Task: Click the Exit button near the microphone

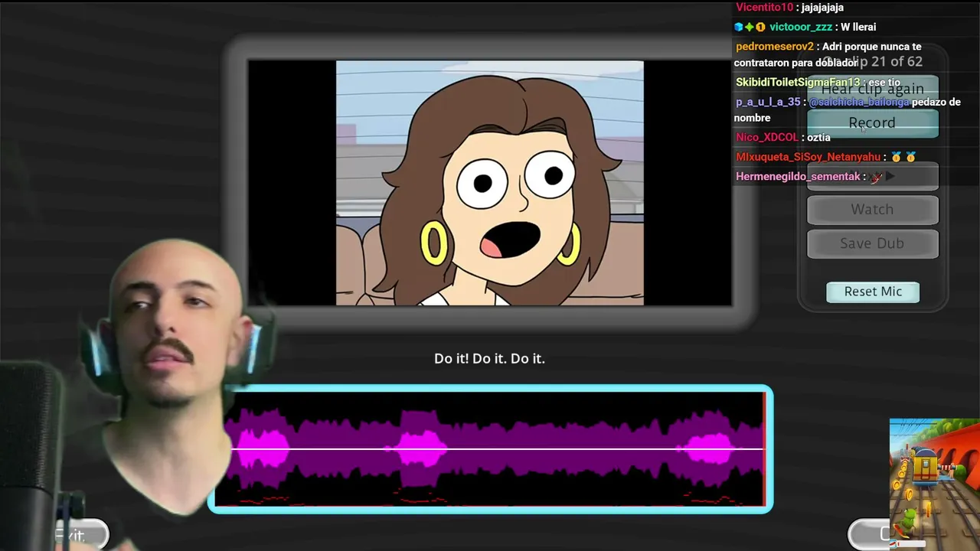Action: point(80,534)
